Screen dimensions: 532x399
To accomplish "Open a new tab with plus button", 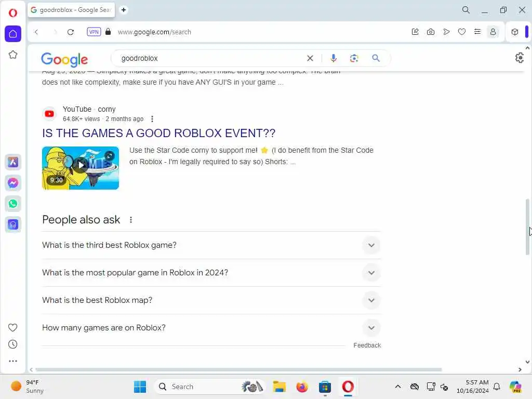I will (x=124, y=10).
